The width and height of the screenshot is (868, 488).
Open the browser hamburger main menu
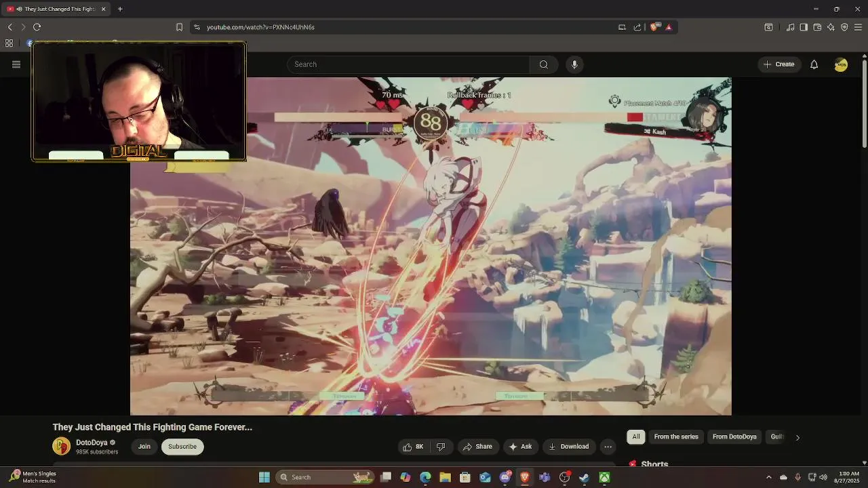coord(858,27)
